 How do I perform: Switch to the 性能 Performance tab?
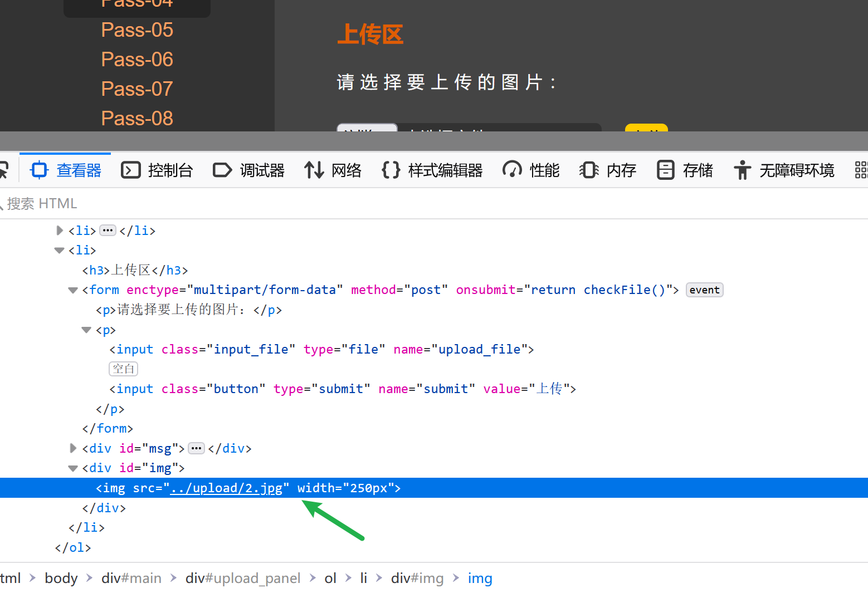coord(531,170)
